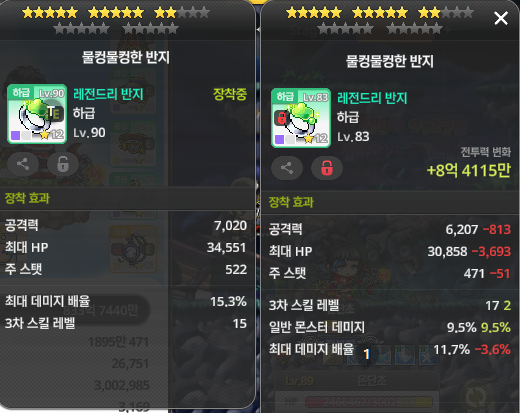520x413 pixels.
Task: Click the star row above equipped ring
Action: pyautogui.click(x=116, y=21)
